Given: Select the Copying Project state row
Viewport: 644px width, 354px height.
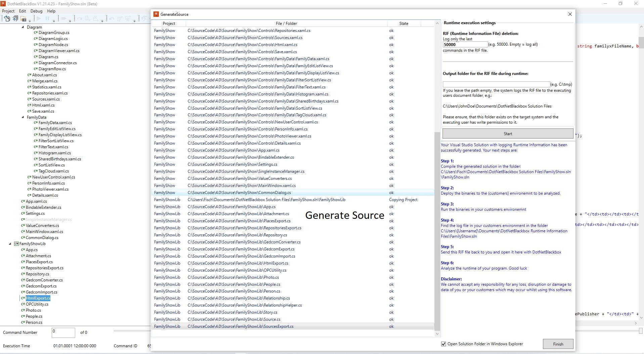Looking at the screenshot, I should (293, 200).
